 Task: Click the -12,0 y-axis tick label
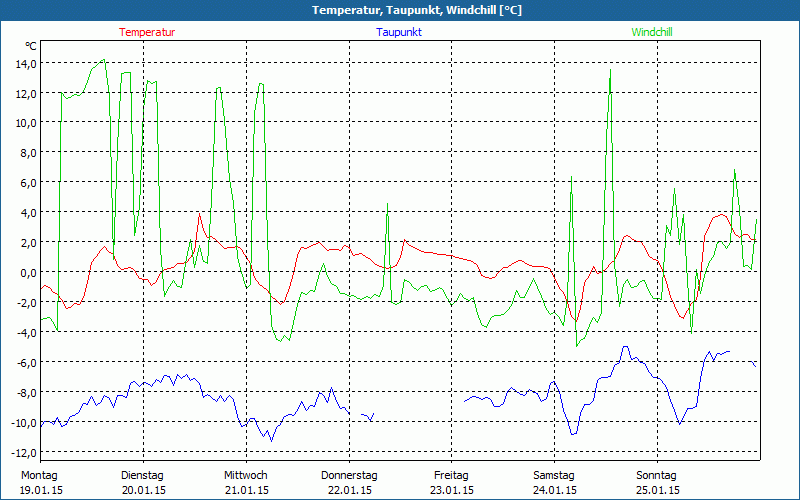(23, 452)
